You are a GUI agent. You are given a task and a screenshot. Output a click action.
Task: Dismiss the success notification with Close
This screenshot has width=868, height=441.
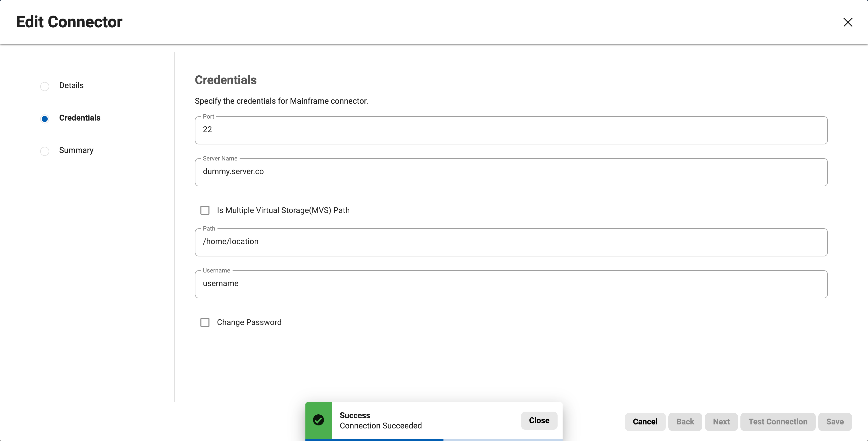pyautogui.click(x=539, y=420)
